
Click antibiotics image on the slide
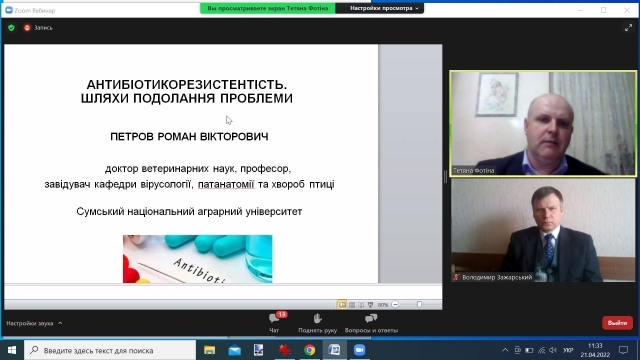pyautogui.click(x=198, y=259)
